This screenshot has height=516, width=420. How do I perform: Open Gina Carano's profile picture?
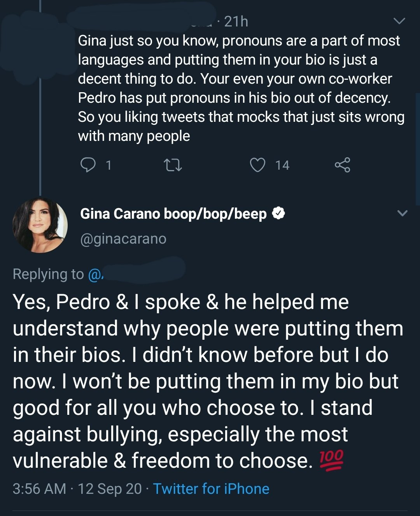40,225
